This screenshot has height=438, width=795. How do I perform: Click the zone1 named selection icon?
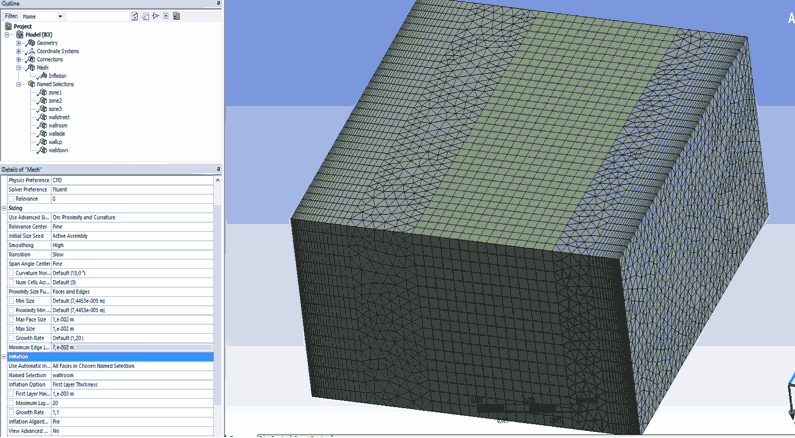click(42, 93)
